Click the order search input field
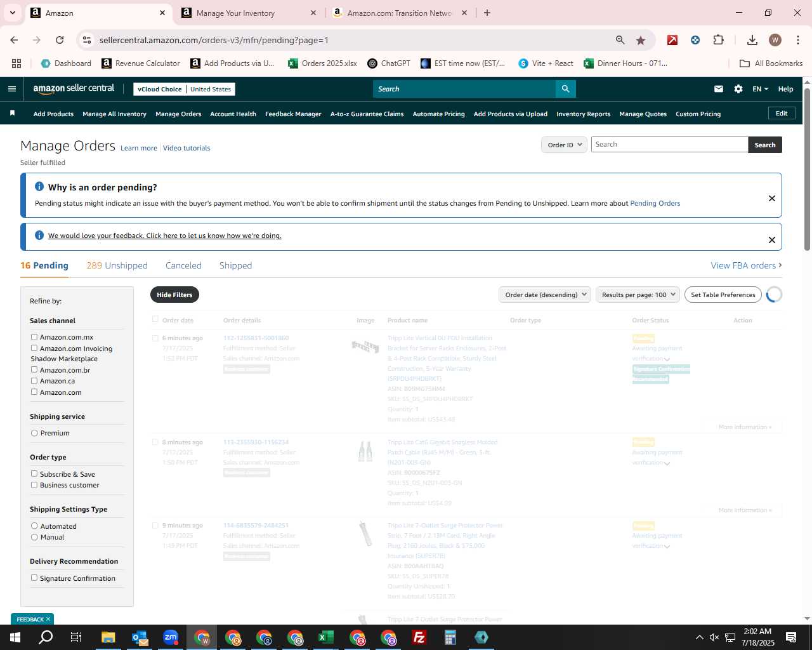Viewport: 812px width, 650px height. click(x=670, y=144)
